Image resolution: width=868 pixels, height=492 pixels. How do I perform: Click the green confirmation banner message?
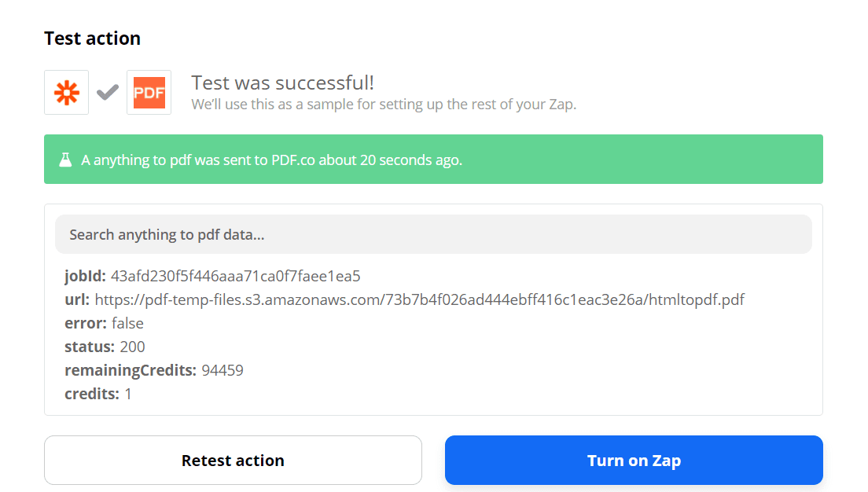coord(271,159)
